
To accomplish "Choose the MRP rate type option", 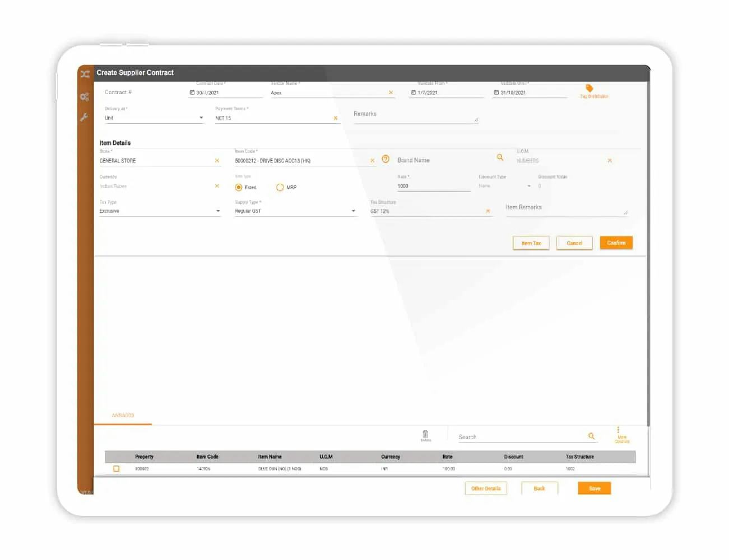I will pyautogui.click(x=280, y=187).
